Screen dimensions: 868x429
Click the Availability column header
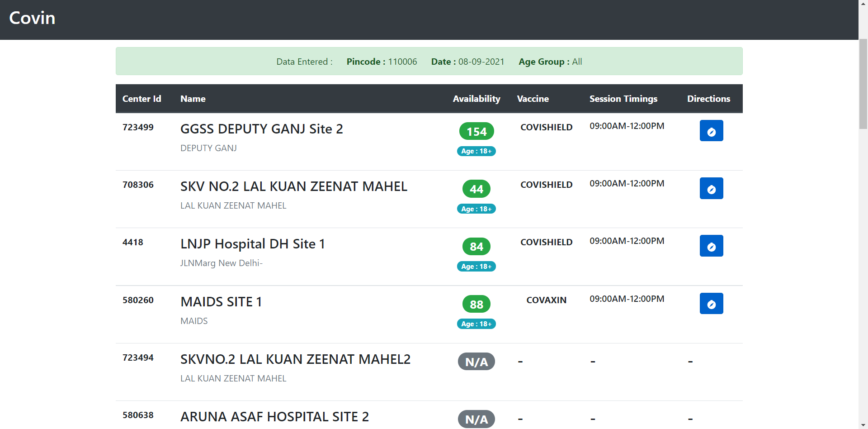(476, 99)
